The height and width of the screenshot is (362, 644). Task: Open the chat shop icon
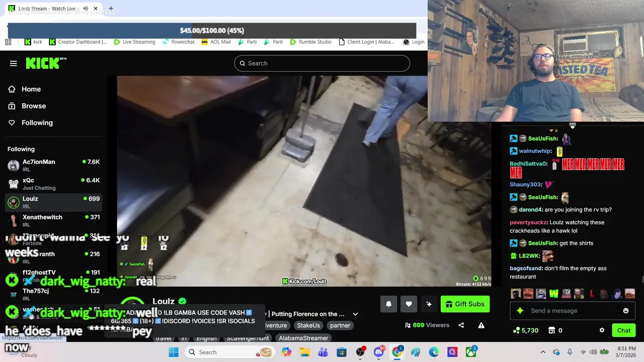click(x=552, y=330)
